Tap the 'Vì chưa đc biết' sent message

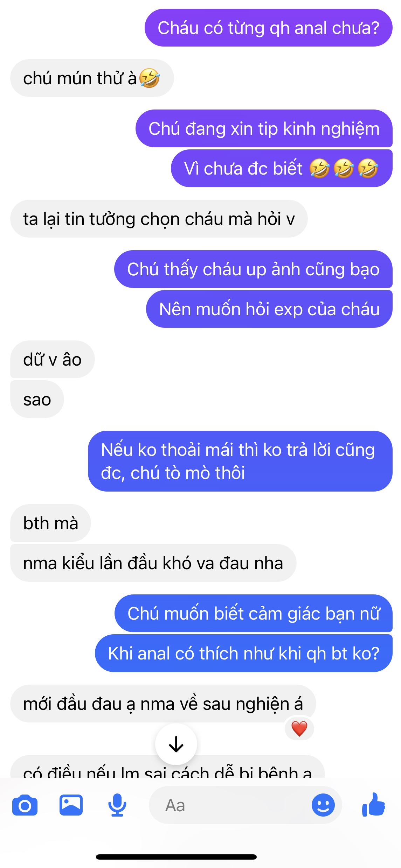click(282, 168)
